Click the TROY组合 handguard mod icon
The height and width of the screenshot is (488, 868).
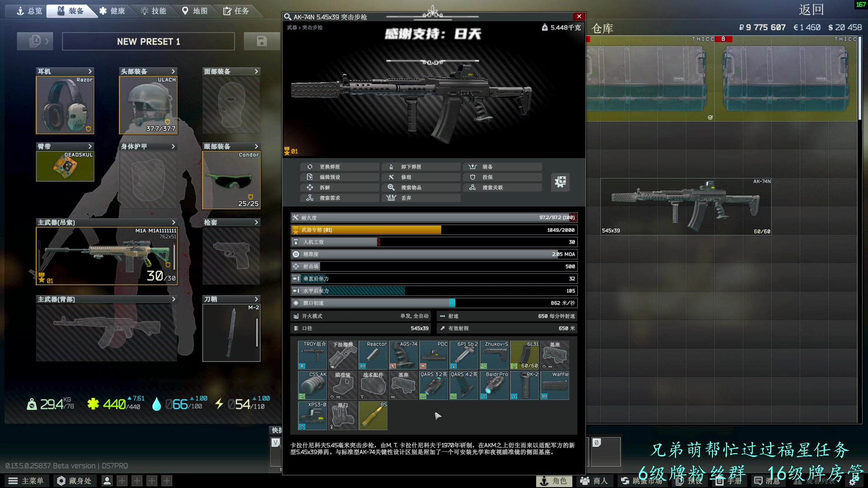(312, 355)
